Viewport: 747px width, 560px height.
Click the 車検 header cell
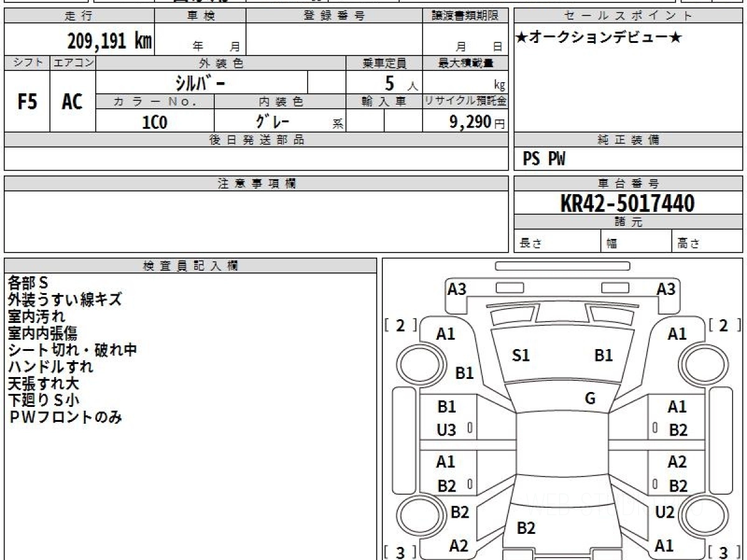(x=200, y=16)
